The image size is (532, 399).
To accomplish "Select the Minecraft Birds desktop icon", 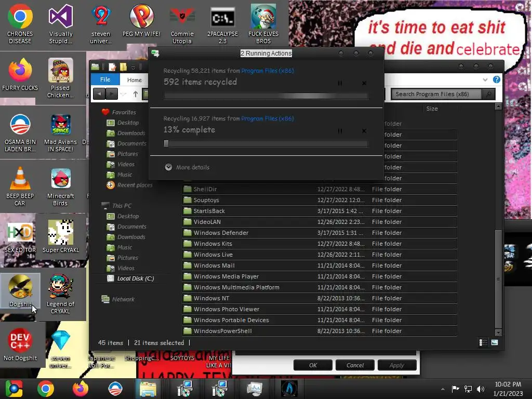I will click(x=60, y=187).
